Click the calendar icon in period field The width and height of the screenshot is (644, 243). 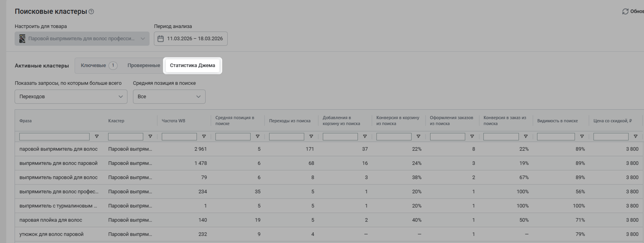[160, 39]
